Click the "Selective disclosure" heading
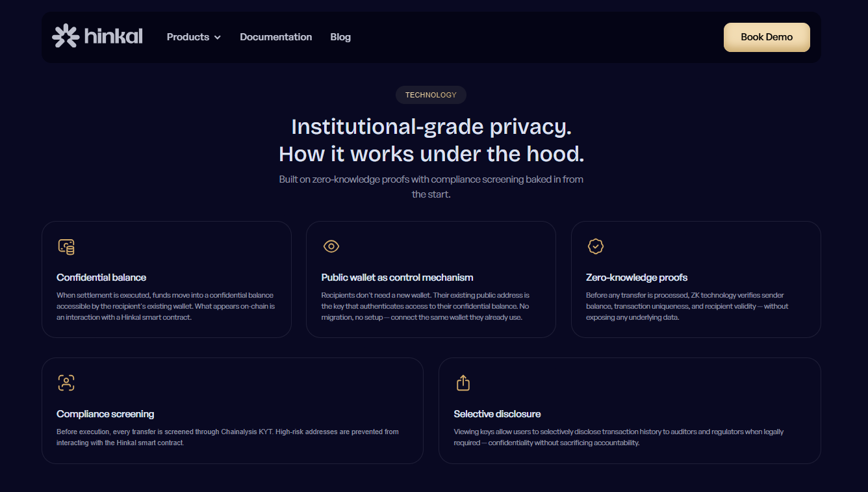The height and width of the screenshot is (492, 868). (x=497, y=414)
